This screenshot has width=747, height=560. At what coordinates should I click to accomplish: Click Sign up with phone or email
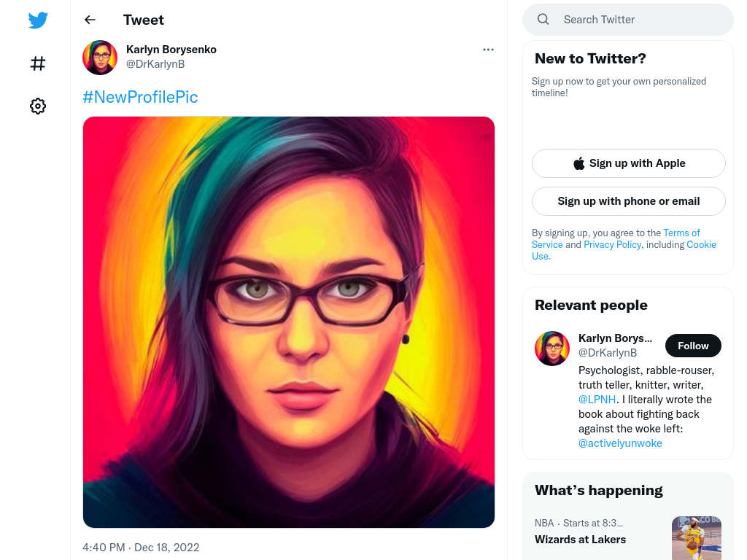click(628, 201)
